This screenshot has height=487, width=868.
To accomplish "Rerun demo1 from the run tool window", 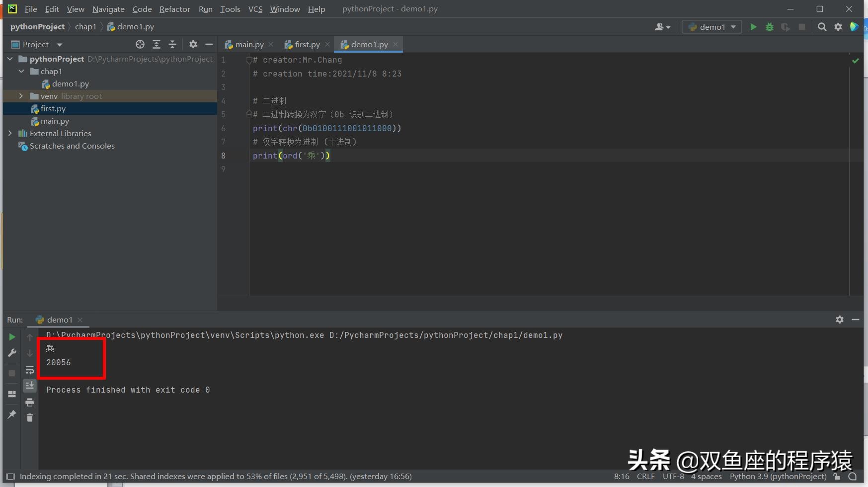I will point(12,337).
